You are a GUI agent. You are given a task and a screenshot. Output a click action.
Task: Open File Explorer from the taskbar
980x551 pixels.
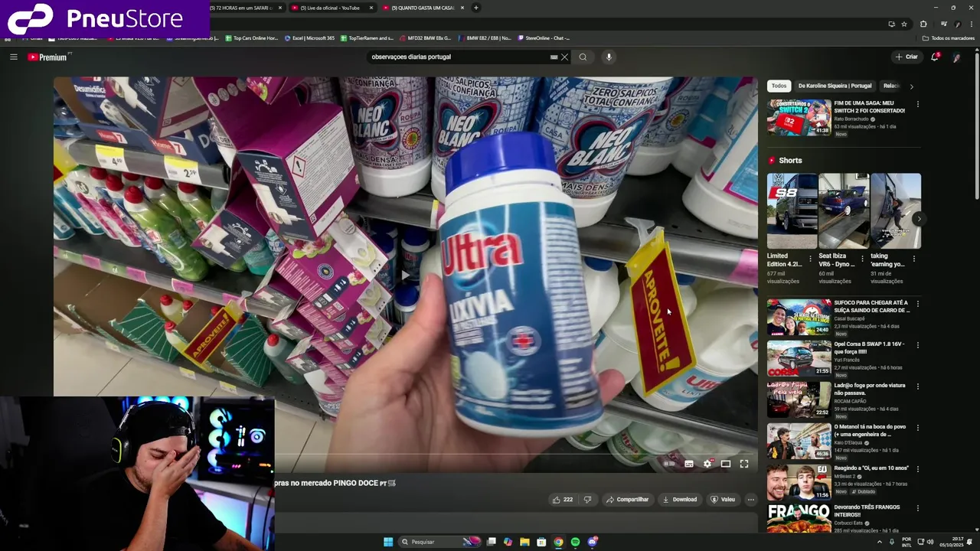(524, 542)
